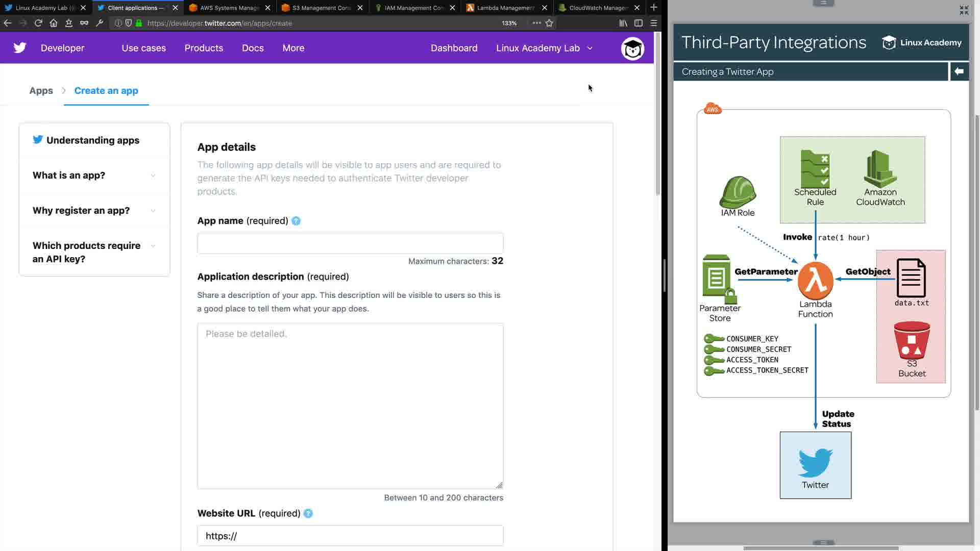Image resolution: width=980 pixels, height=551 pixels.
Task: Open the Docs menu item
Action: pos(253,48)
